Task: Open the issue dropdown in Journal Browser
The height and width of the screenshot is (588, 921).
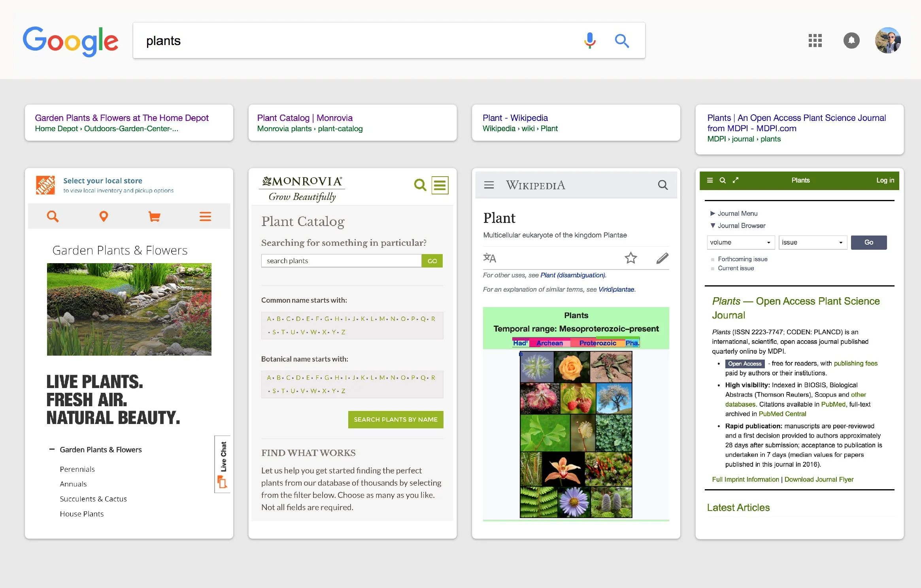Action: click(812, 242)
